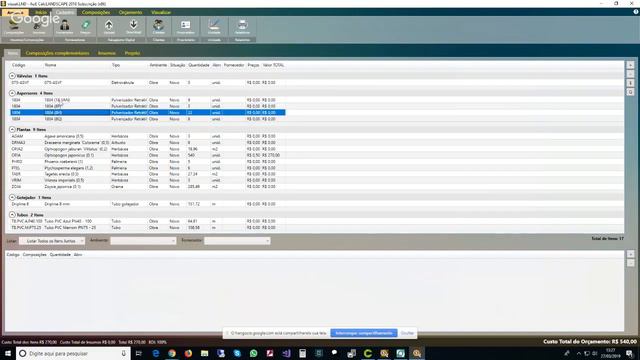640x360 pixels.
Task: Click Ocultar on the sharing bar
Action: [x=407, y=333]
